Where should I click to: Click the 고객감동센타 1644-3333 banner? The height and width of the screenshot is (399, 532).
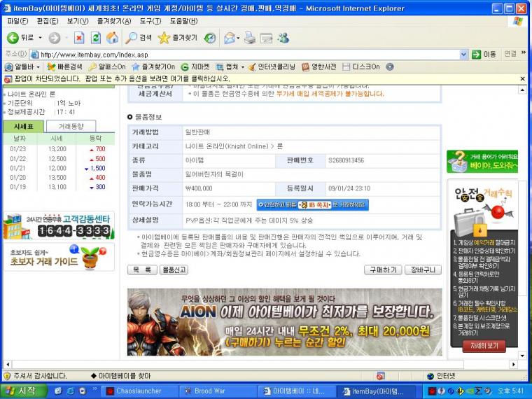pos(59,225)
